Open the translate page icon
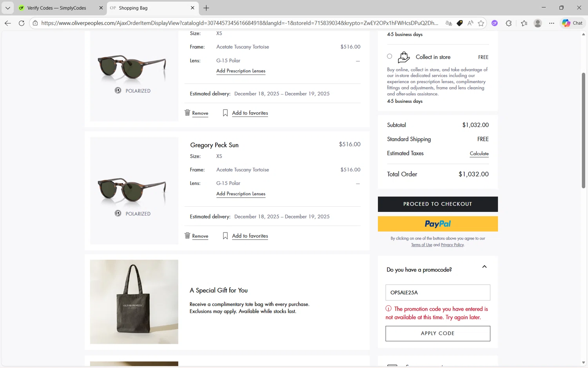The width and height of the screenshot is (588, 368). tap(448, 23)
